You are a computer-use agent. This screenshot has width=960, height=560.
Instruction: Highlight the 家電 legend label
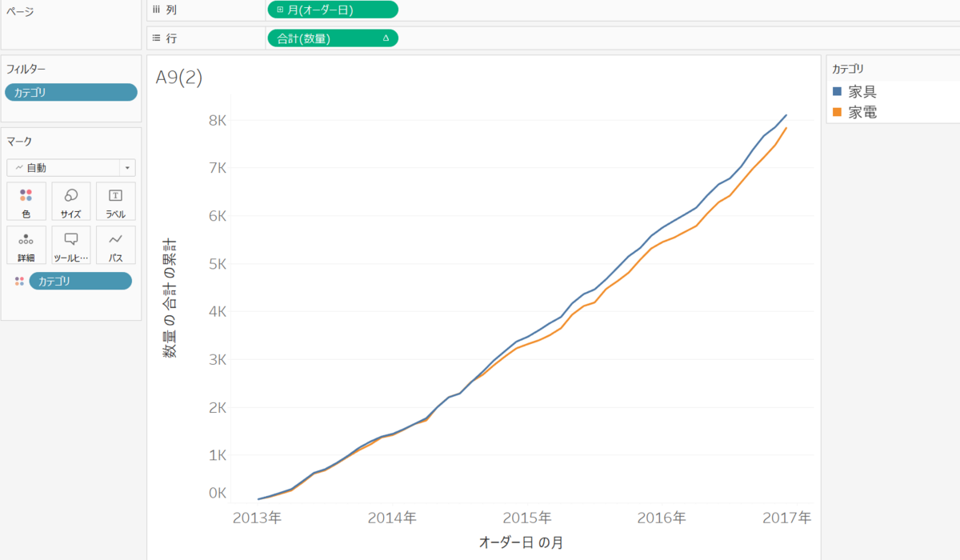(x=862, y=113)
